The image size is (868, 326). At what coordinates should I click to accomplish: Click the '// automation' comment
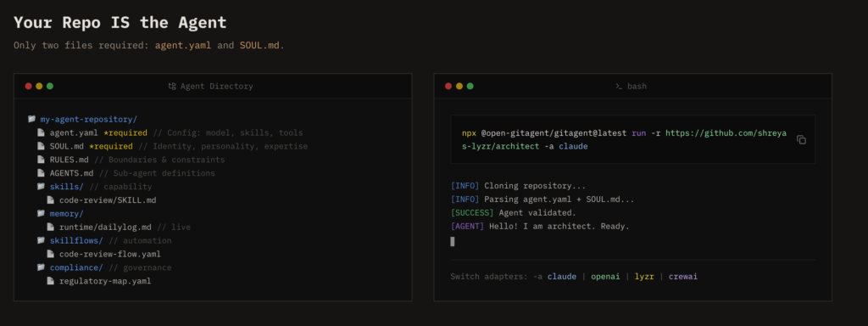click(x=140, y=240)
